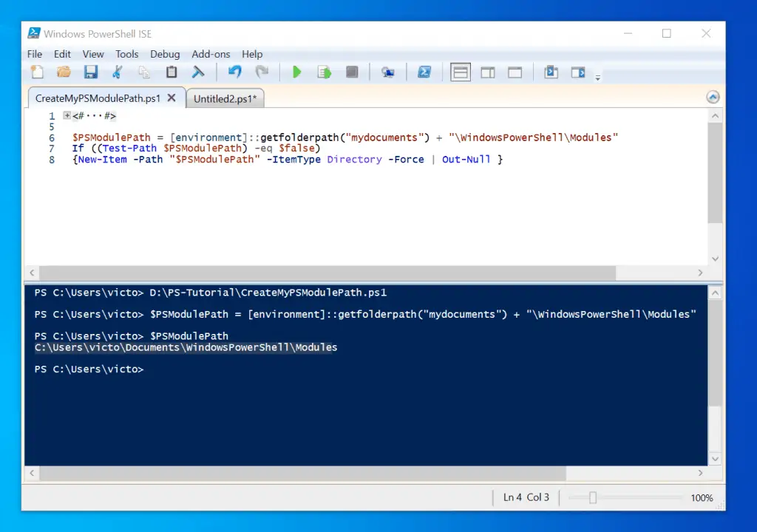The height and width of the screenshot is (532, 757).
Task: Click the Ln 4 Col 3 status indicator
Action: tap(526, 497)
